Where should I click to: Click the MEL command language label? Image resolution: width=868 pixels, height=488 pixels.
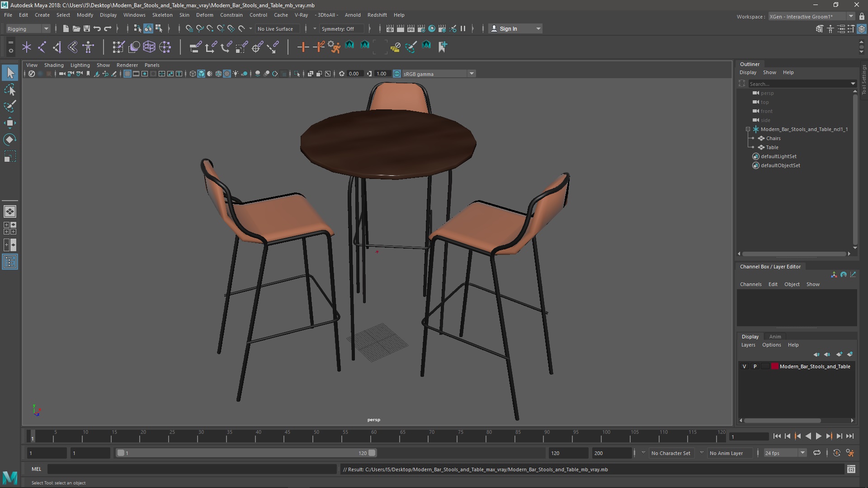[x=36, y=469]
